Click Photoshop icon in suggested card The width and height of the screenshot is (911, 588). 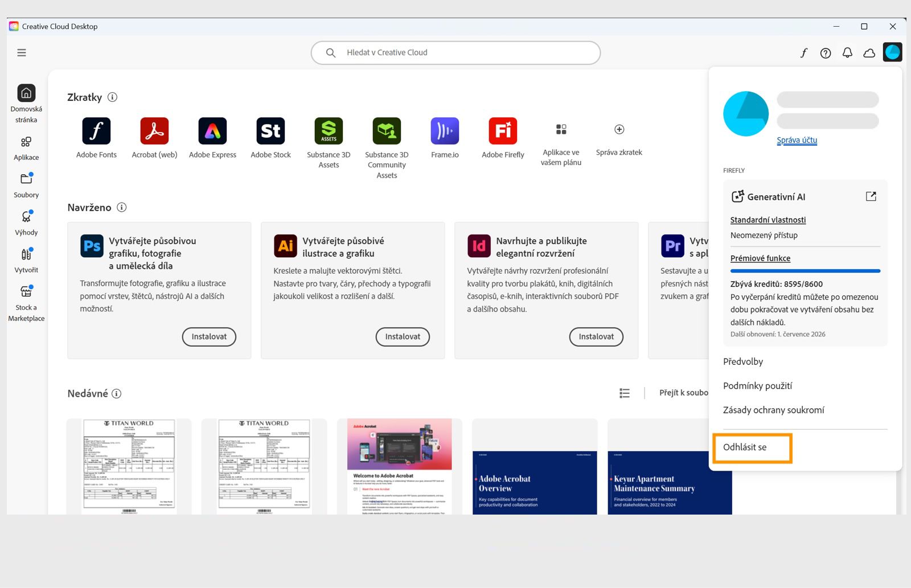[92, 246]
